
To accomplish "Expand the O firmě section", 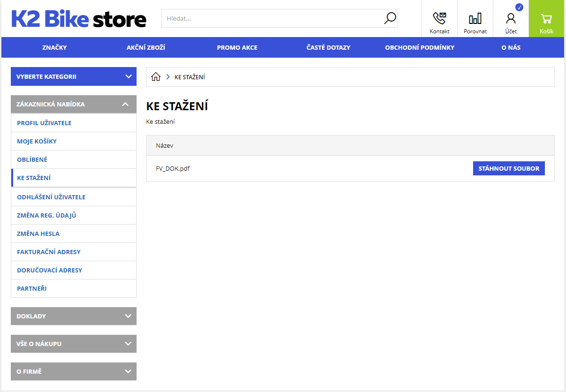I will point(74,371).
